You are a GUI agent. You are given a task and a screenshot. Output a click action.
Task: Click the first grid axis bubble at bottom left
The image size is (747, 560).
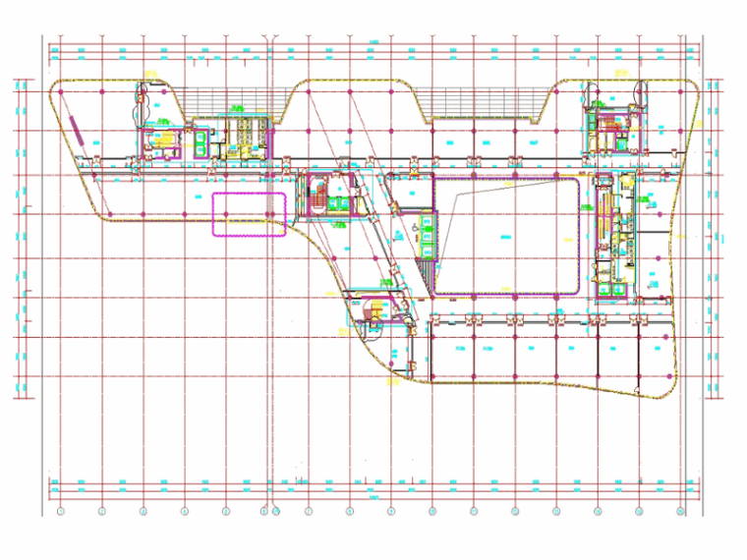(61, 511)
